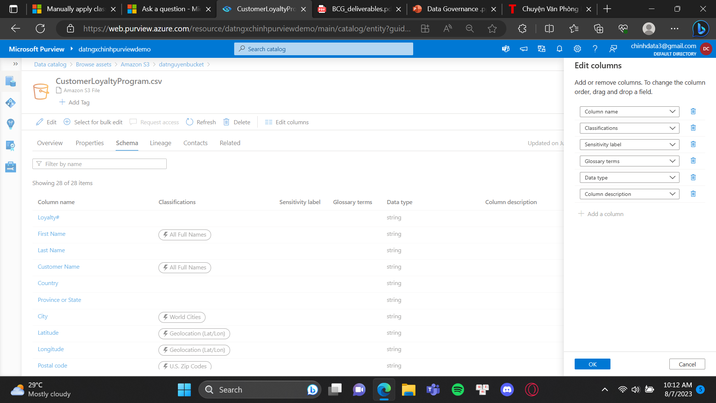Image resolution: width=716 pixels, height=403 pixels.
Task: Open the Management briefcase sidebar icon
Action: pos(11,167)
